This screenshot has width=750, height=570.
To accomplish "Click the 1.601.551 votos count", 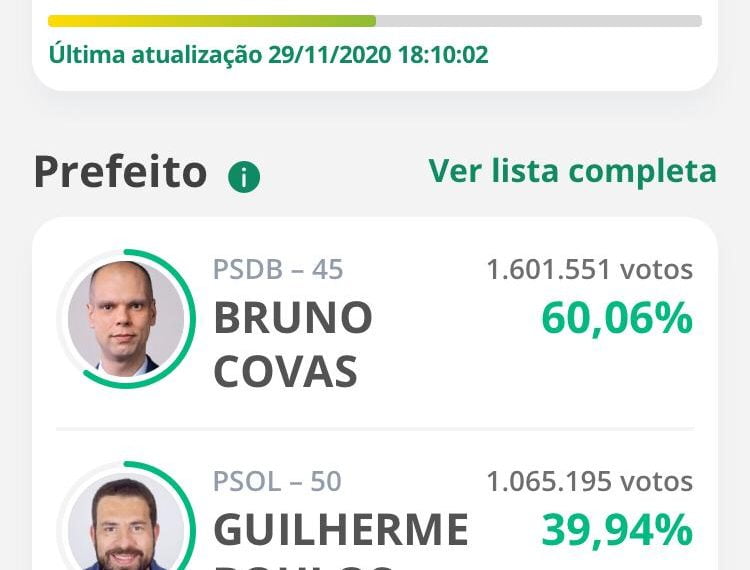I will pyautogui.click(x=590, y=269).
